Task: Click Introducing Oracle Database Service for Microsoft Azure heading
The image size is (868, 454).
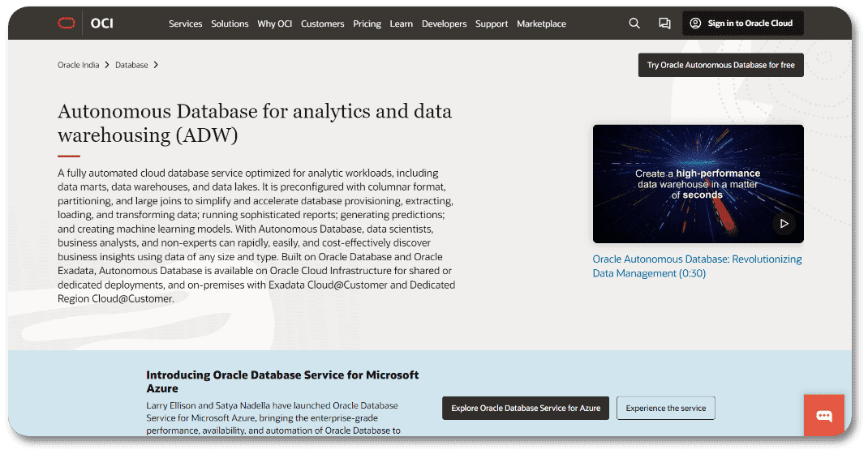Action: coord(282,382)
